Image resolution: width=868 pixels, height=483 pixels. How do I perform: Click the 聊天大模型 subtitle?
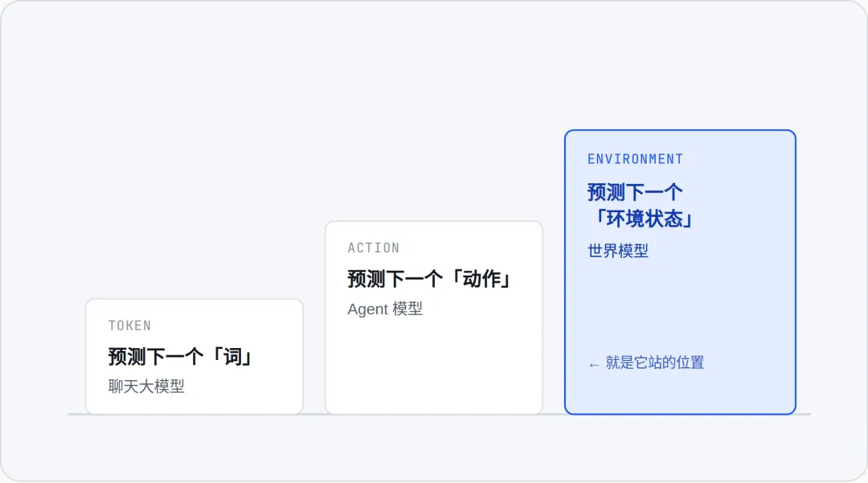(146, 387)
